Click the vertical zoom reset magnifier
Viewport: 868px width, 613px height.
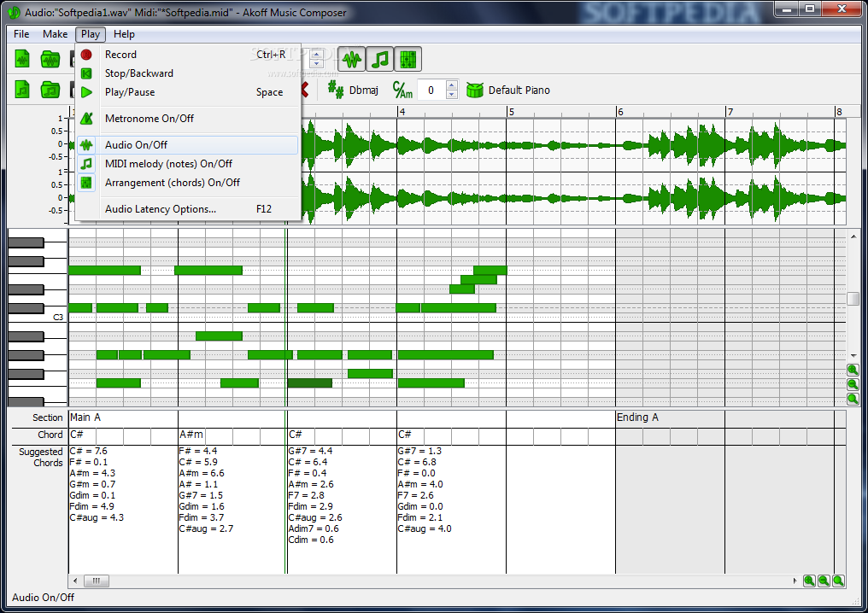(x=853, y=399)
